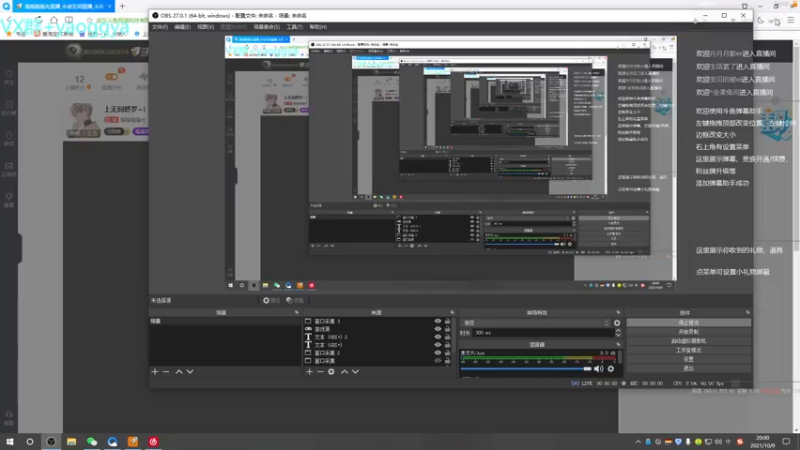
Task: Toggle visibility of 窗口采集 2 source
Action: (x=438, y=353)
